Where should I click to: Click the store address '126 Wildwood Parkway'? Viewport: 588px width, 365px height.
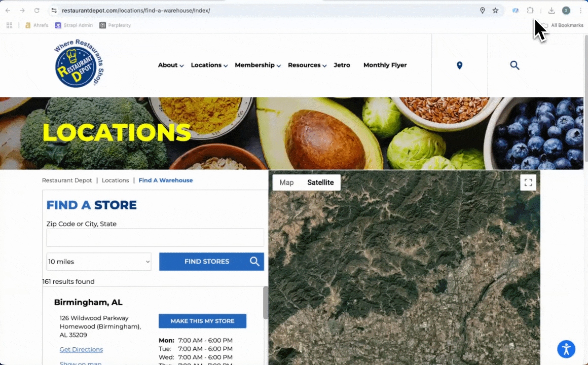pyautogui.click(x=94, y=318)
